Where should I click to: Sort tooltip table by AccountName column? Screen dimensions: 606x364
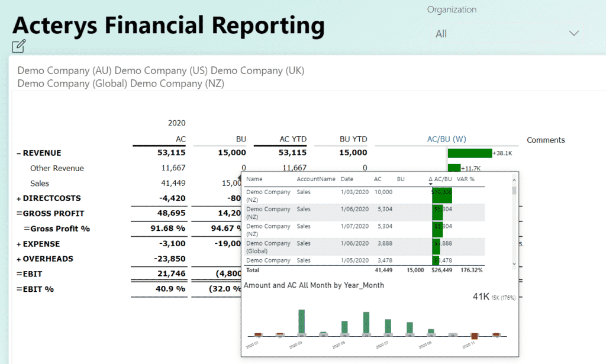coord(316,179)
